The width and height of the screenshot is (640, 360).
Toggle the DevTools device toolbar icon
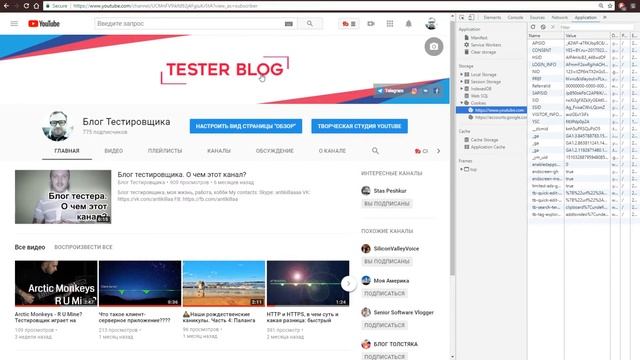(471, 18)
